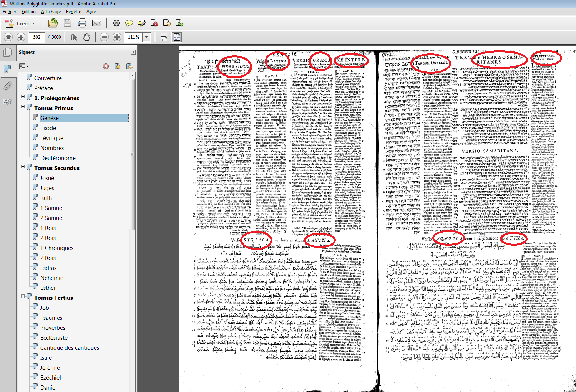Viewport: 576px width, 392px height.
Task: Go to the Deutéronome bookmark
Action: click(58, 158)
